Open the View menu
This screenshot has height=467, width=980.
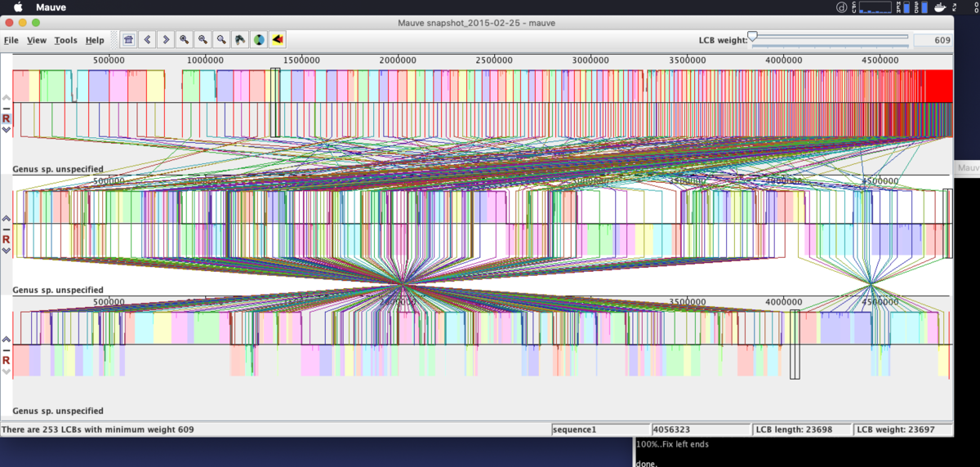coord(37,40)
